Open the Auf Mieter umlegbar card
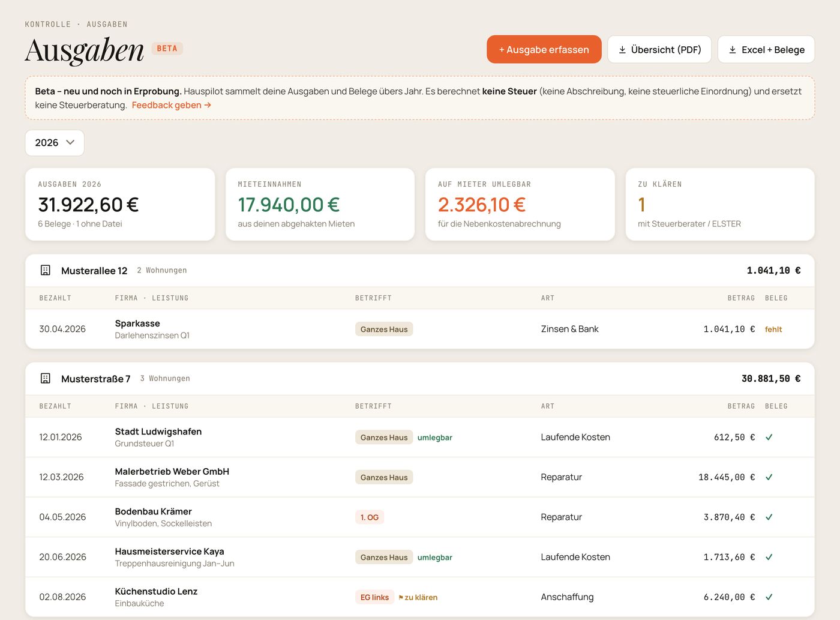This screenshot has width=840, height=620. pos(520,205)
